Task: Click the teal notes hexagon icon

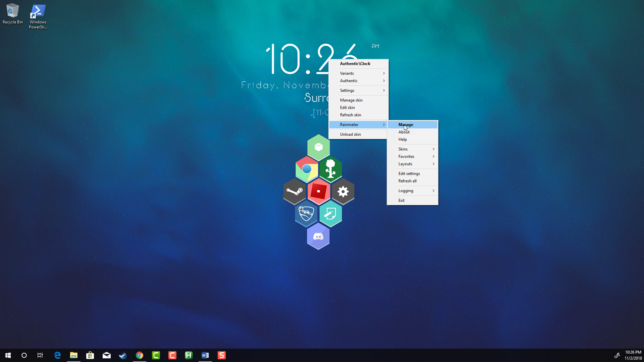Action: [330, 214]
